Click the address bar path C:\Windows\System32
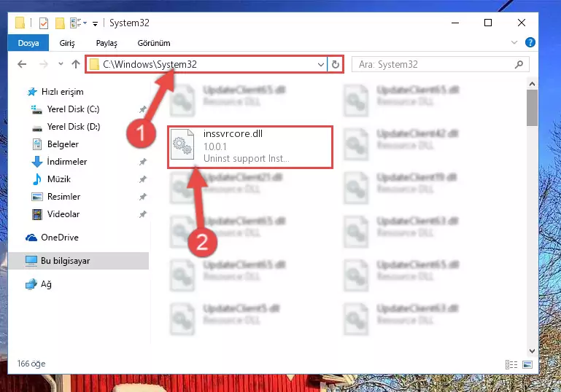 click(150, 64)
